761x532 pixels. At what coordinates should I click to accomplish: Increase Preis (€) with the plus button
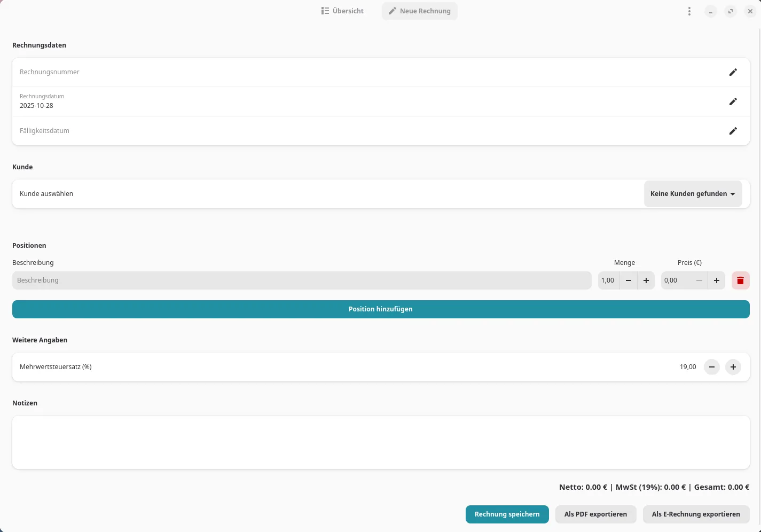point(716,280)
